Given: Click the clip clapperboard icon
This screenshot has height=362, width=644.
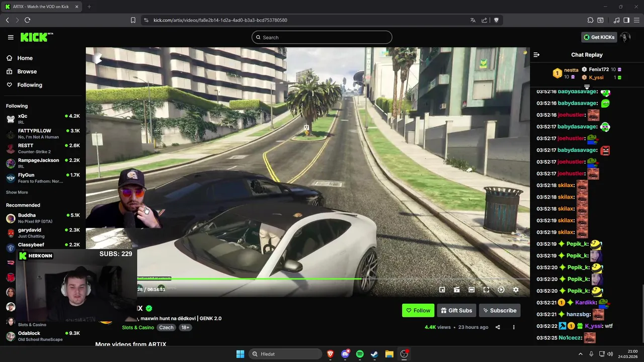Looking at the screenshot, I should pyautogui.click(x=457, y=290).
